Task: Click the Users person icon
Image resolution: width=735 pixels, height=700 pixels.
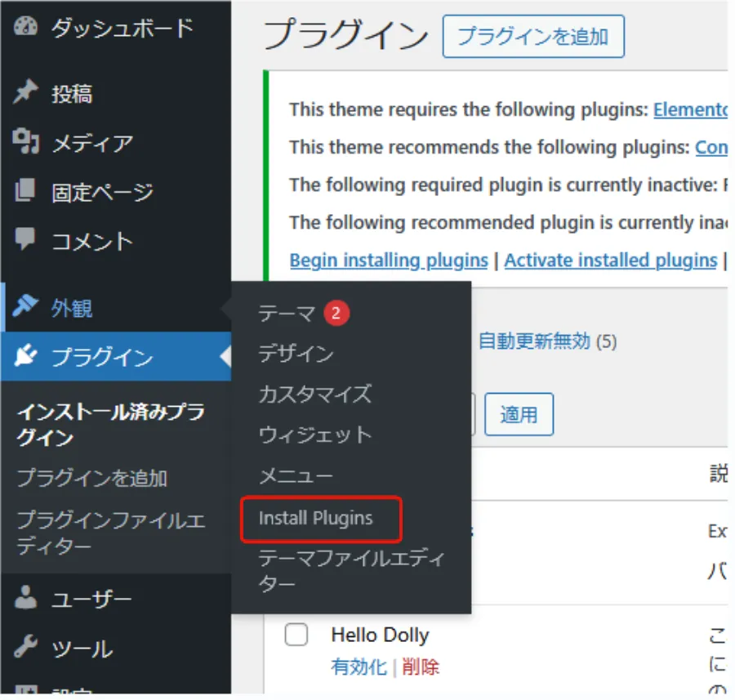Action: [26, 600]
